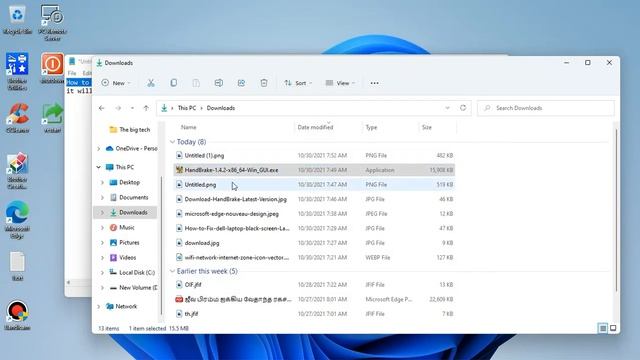Viewport: 640px width, 360px height.
Task: Refresh the Downloads folder view
Action: pos(463,108)
